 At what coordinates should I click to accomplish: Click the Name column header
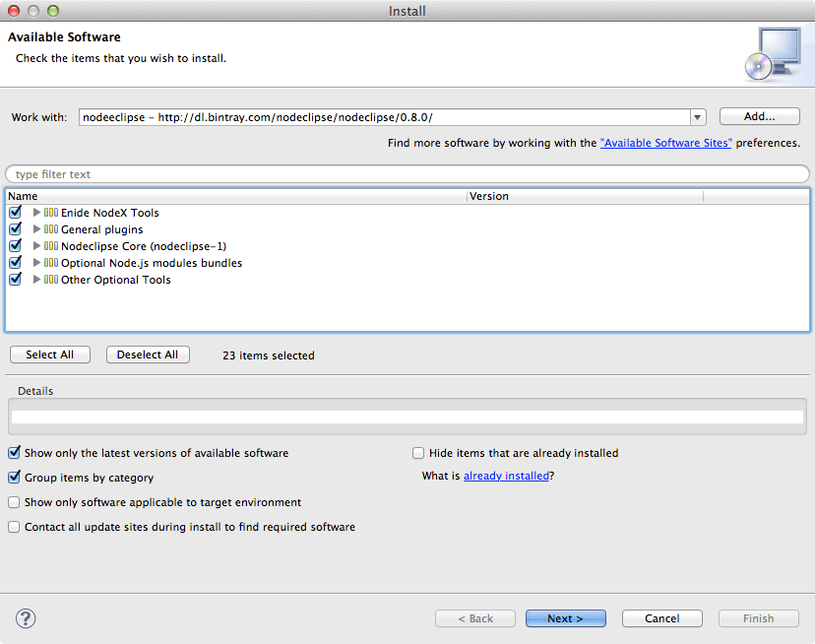click(236, 196)
